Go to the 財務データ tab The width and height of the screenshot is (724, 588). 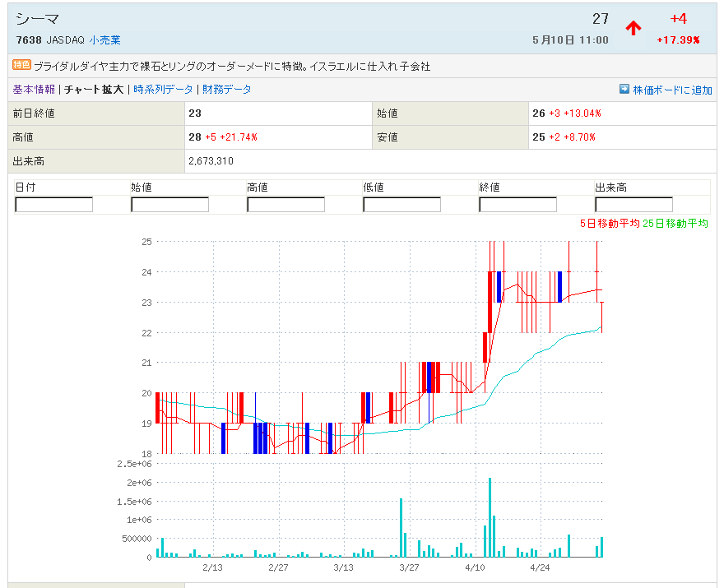coord(227,89)
